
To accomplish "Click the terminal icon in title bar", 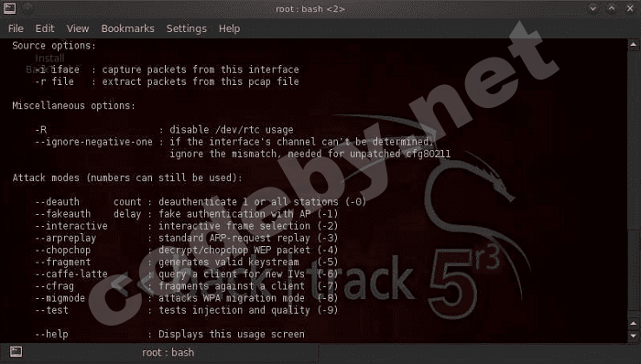I will pyautogui.click(x=9, y=8).
